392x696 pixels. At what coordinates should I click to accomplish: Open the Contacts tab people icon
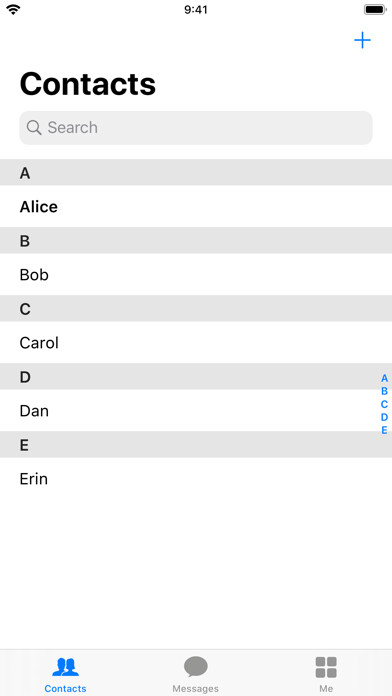[65, 667]
